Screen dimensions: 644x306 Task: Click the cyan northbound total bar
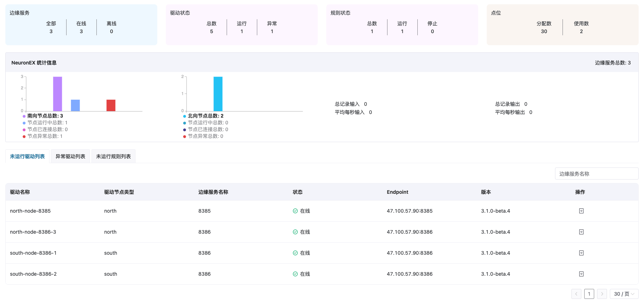[x=218, y=94]
